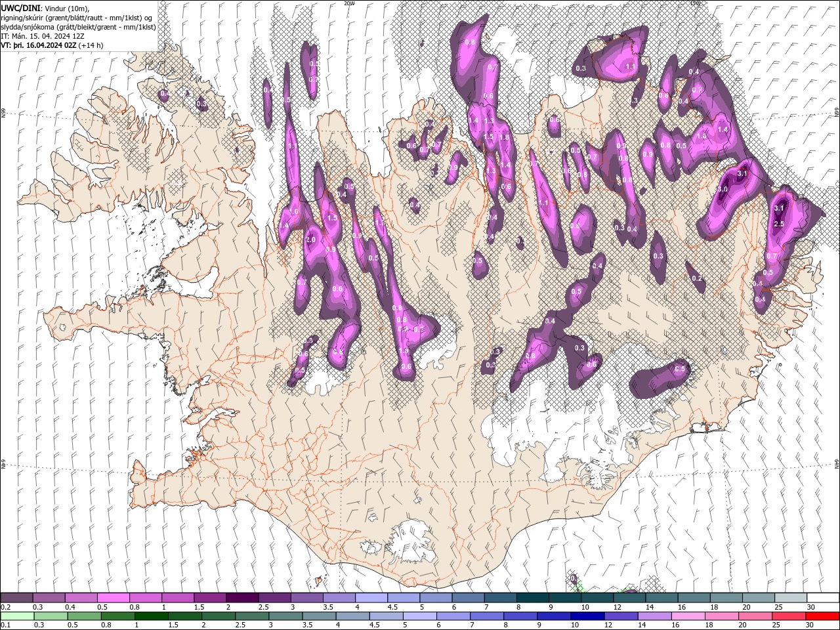Screen dimensions: 840x630
Task: Click the 'rigning/skúrir' legend description line
Action: [x=77, y=18]
